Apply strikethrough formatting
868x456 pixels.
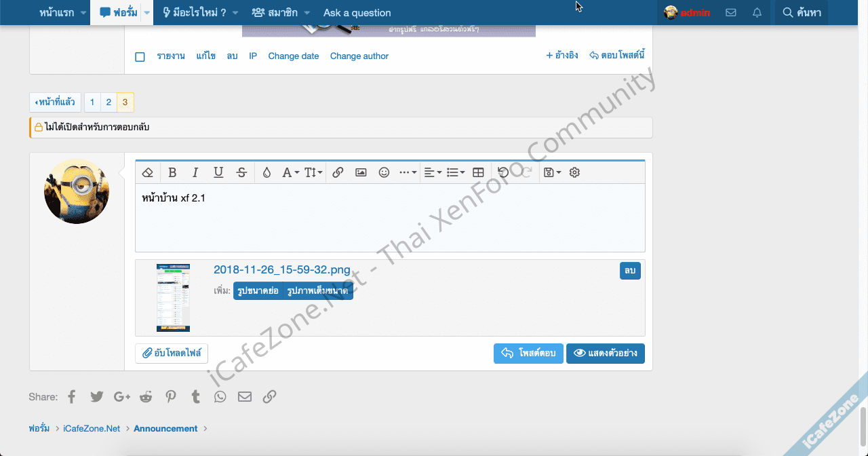pos(241,172)
